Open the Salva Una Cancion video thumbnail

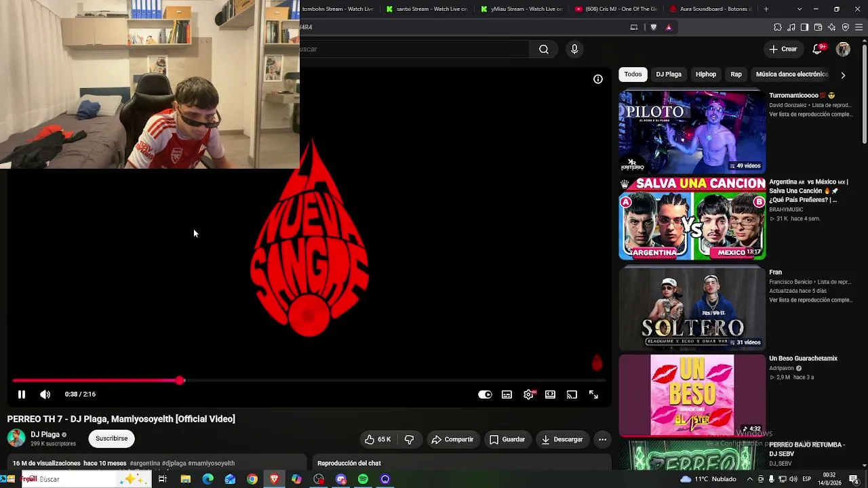pos(692,219)
